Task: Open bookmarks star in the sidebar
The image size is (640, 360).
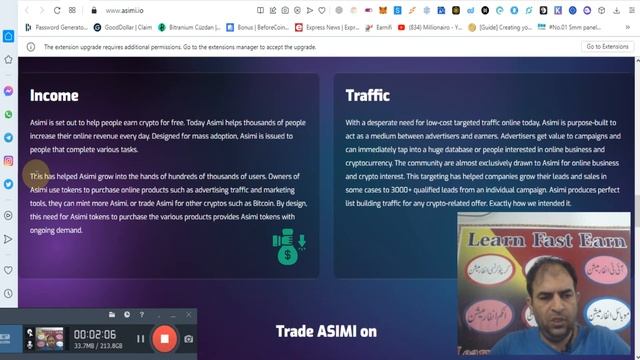Action: 8,60
